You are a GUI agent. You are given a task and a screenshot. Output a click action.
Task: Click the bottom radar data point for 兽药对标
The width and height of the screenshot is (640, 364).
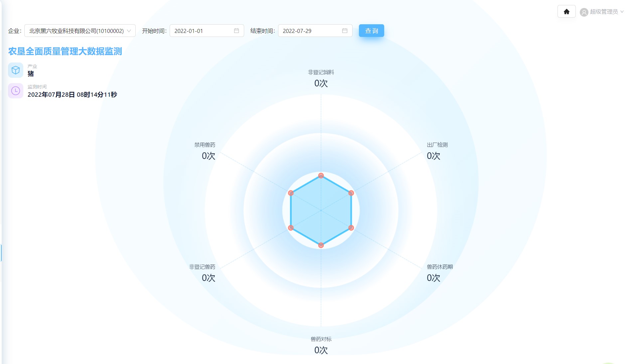(x=321, y=245)
